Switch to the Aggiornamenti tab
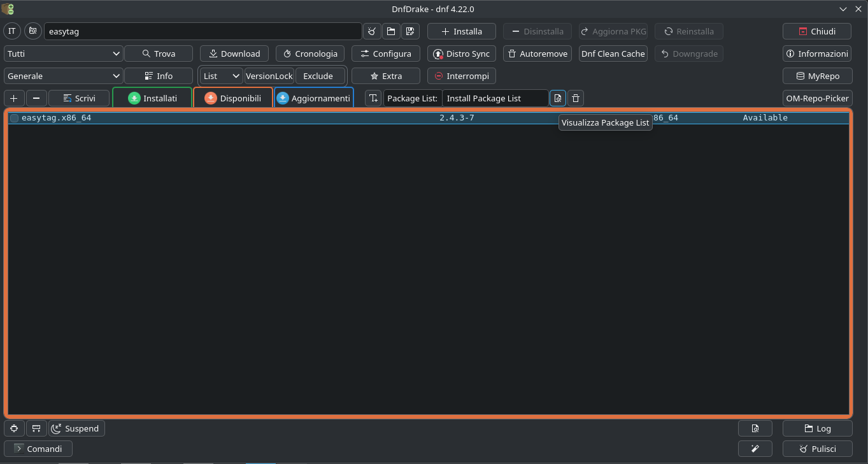 tap(313, 98)
